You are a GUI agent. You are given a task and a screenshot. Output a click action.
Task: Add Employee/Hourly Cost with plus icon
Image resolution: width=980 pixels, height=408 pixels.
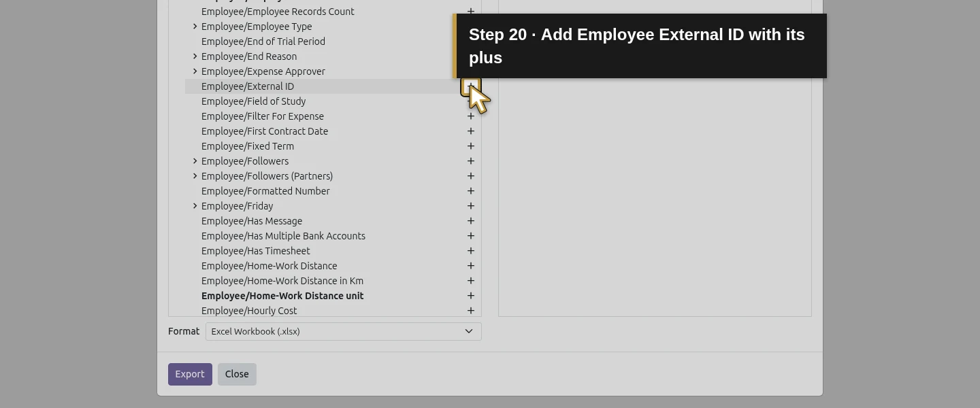(x=470, y=311)
